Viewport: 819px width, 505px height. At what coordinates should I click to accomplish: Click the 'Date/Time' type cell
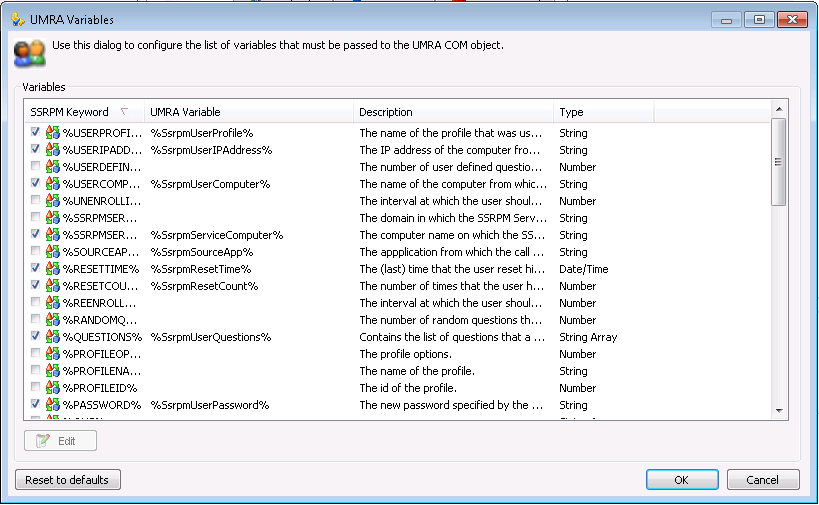[x=584, y=269]
